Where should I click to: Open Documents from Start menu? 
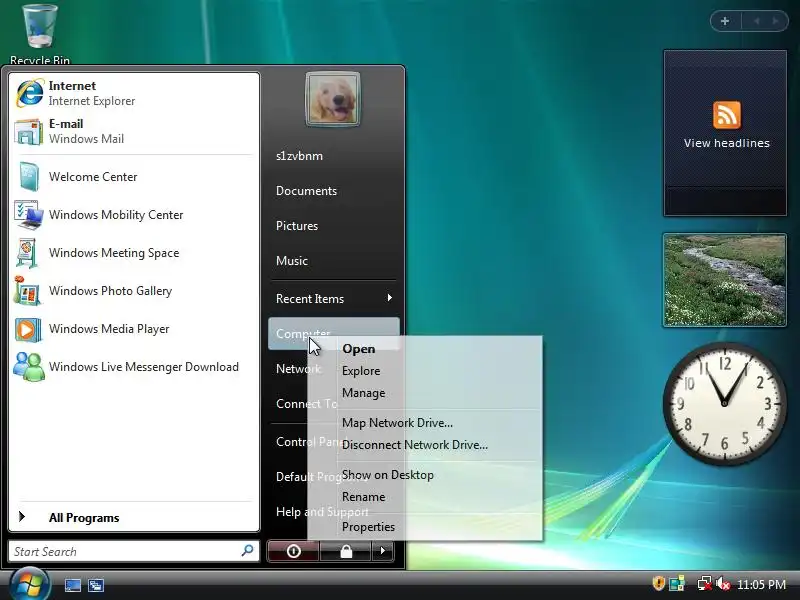click(307, 191)
